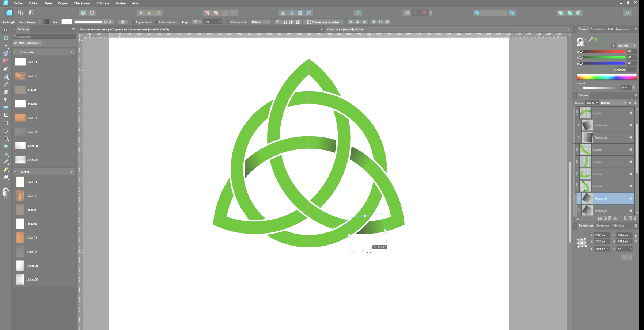Enable the Tailles absolues checkbox

(x=156, y=22)
